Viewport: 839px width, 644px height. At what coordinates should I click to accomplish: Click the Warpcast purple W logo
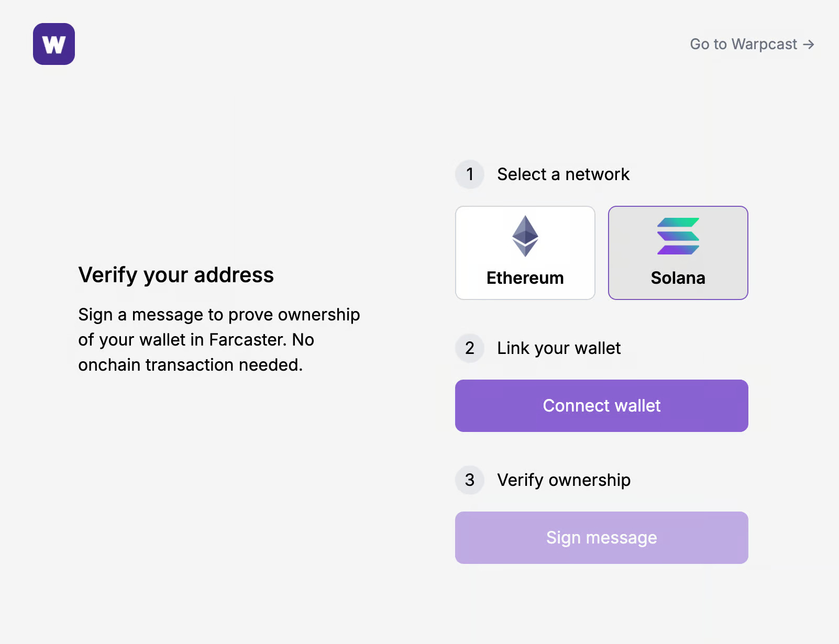click(x=54, y=44)
